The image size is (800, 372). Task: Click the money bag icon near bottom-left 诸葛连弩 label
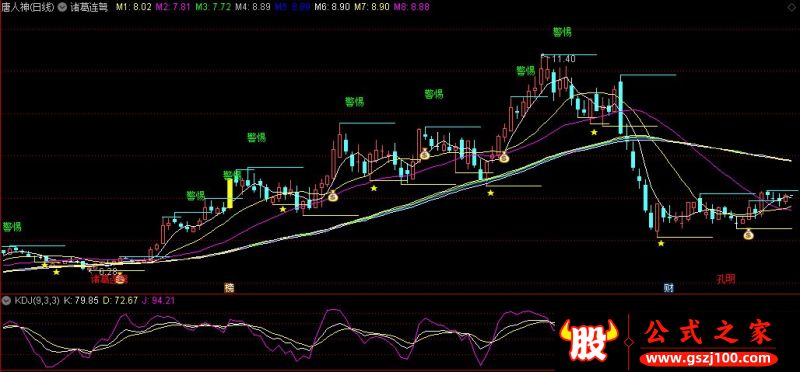click(x=120, y=279)
